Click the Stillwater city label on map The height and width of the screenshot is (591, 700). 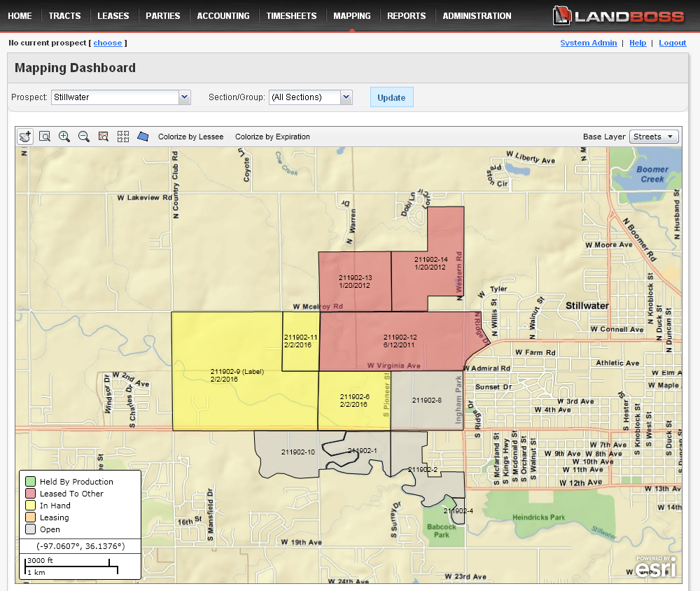point(587,306)
